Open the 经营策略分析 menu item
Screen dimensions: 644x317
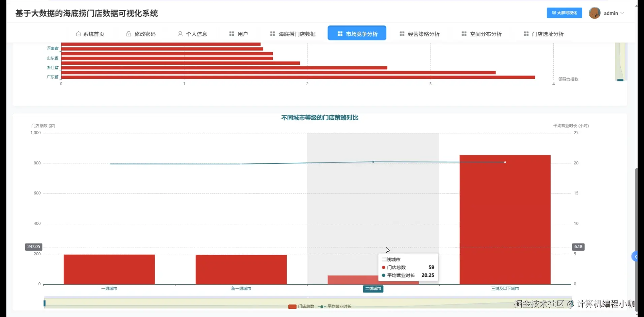point(419,34)
